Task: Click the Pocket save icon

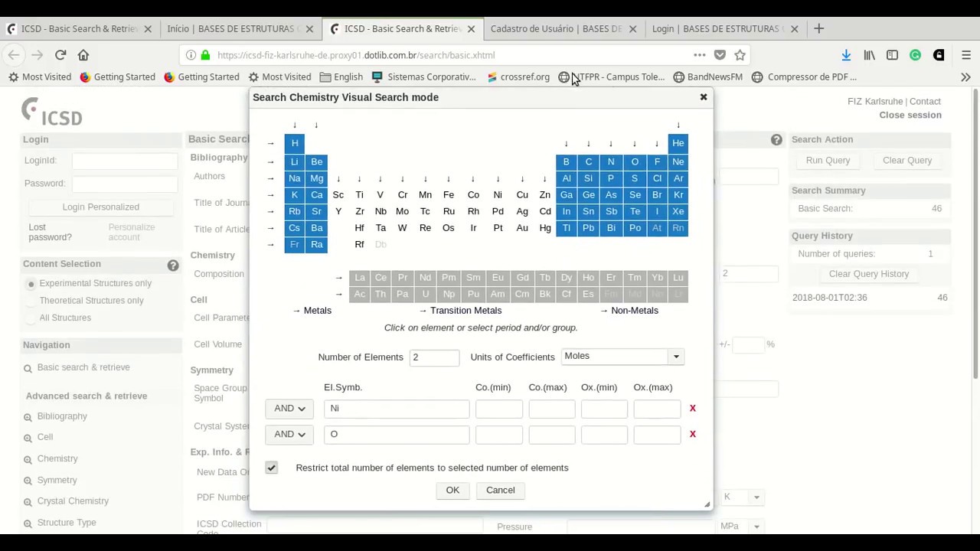Action: coord(720,55)
